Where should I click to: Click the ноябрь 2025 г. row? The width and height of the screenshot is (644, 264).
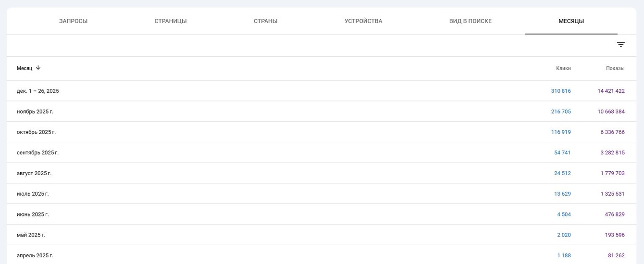pyautogui.click(x=35, y=112)
